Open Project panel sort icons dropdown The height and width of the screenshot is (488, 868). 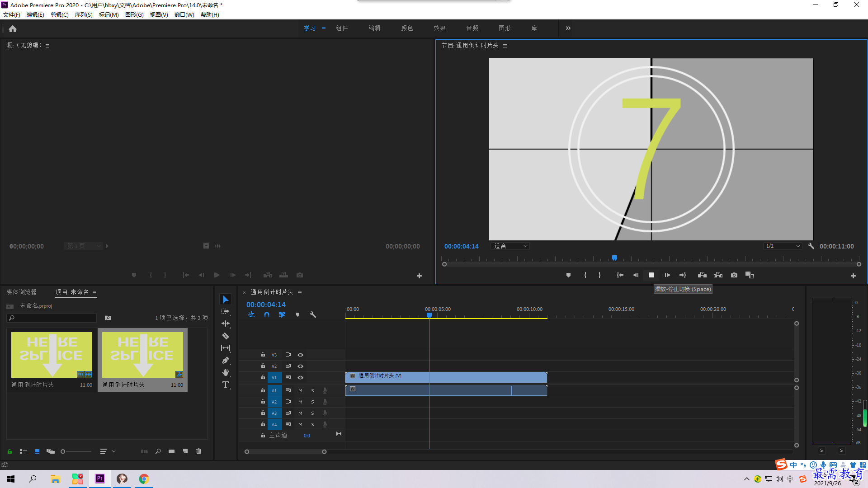tap(108, 451)
